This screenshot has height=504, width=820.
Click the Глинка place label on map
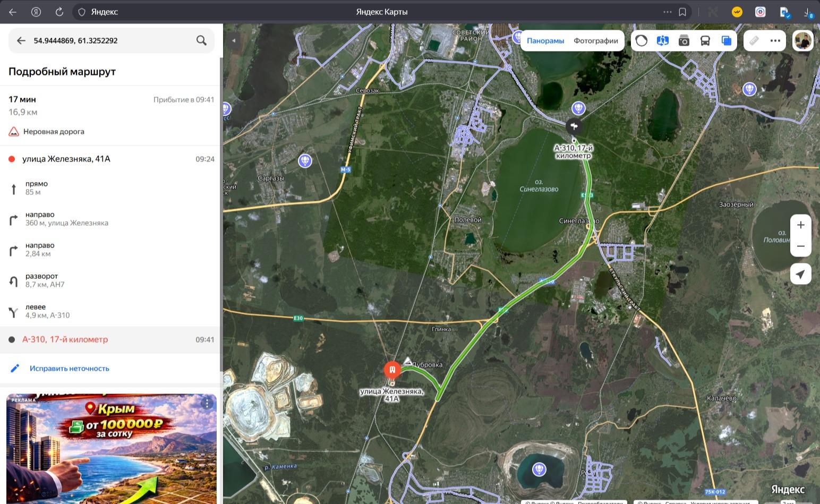click(441, 329)
